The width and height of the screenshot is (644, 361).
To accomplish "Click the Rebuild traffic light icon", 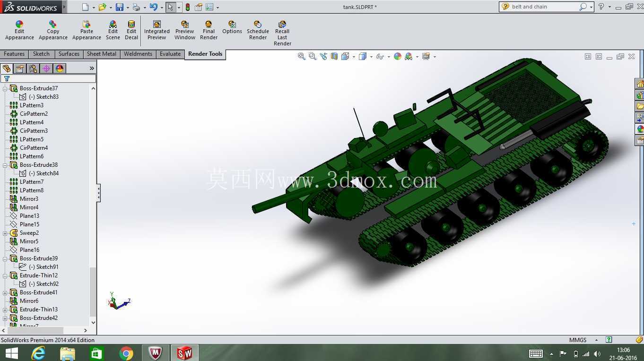I will [x=188, y=7].
